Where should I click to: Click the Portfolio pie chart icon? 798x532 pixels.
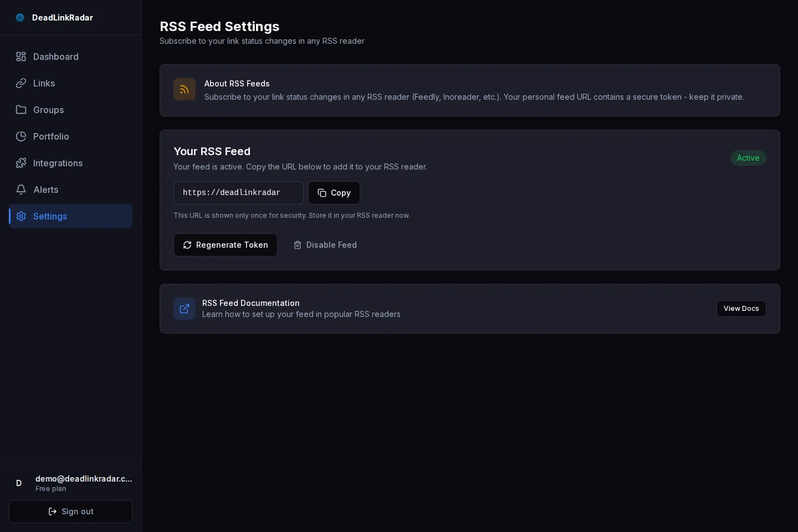(21, 136)
